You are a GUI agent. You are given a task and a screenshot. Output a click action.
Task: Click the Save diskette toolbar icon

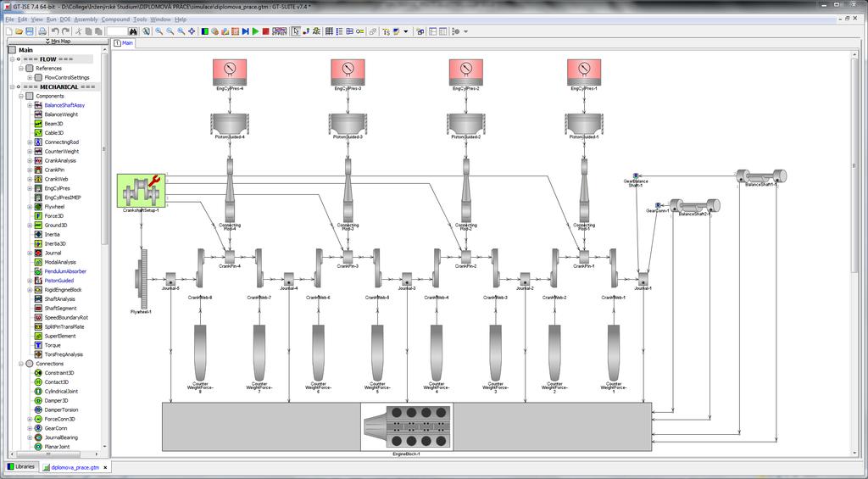(x=30, y=31)
